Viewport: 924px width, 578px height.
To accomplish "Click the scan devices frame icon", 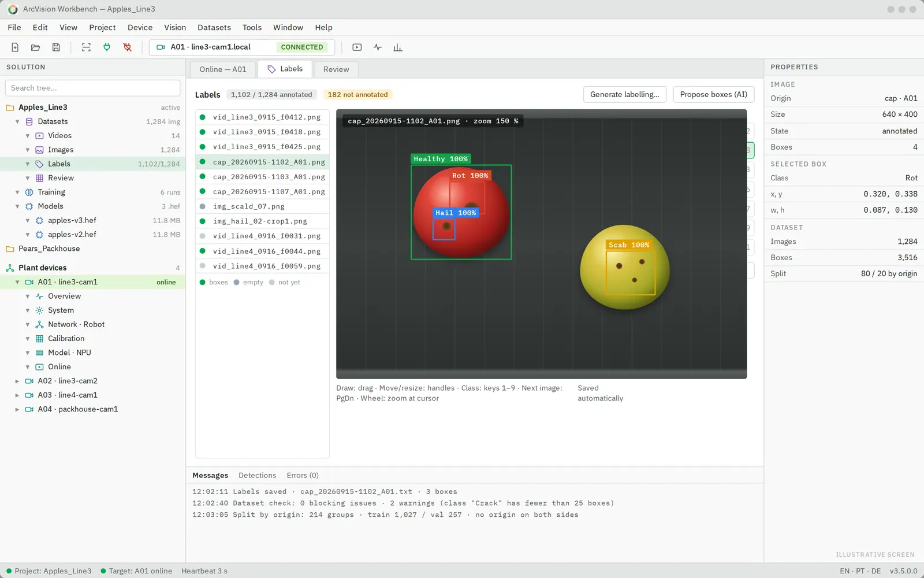I will click(x=86, y=47).
